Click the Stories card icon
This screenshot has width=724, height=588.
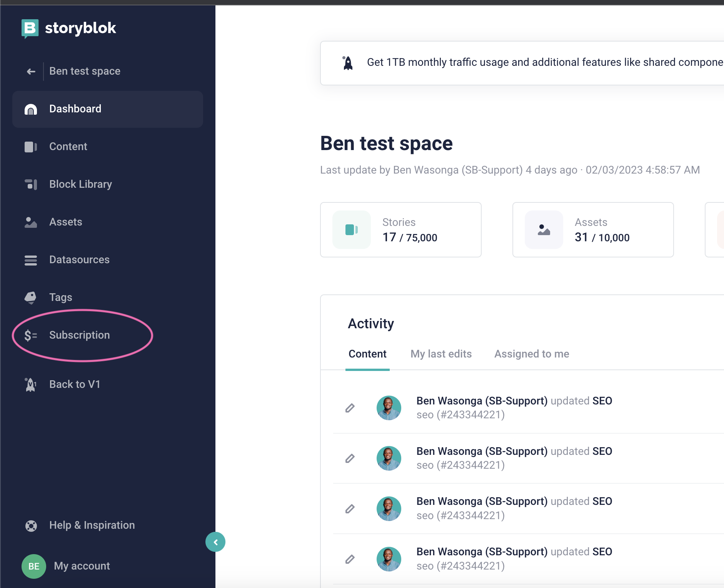[352, 230]
